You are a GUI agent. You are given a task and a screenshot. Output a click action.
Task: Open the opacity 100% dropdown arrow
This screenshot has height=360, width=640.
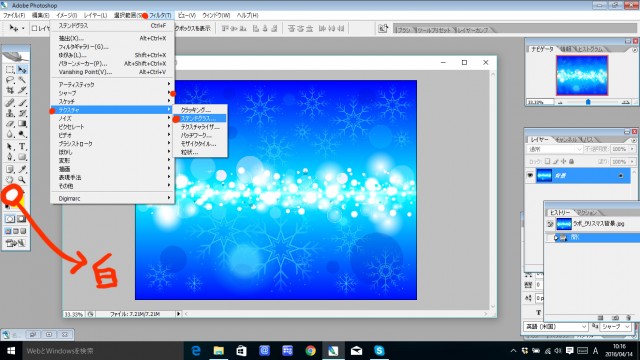coord(632,149)
